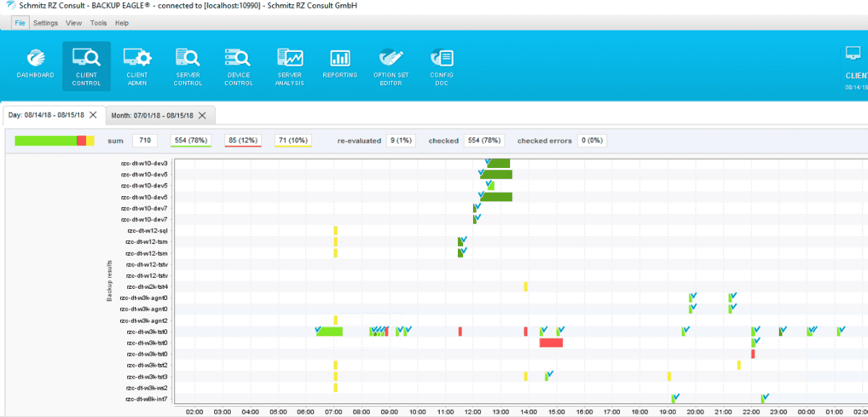Open the File menu

20,23
